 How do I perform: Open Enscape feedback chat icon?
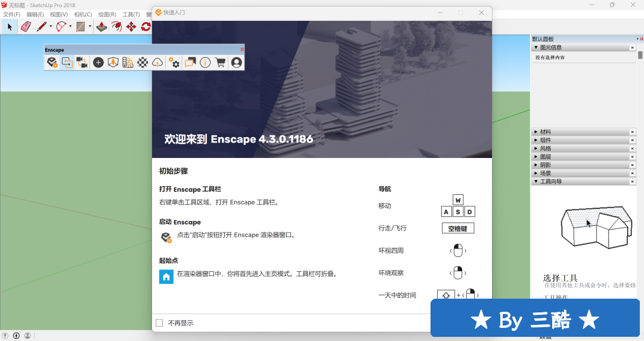point(190,63)
